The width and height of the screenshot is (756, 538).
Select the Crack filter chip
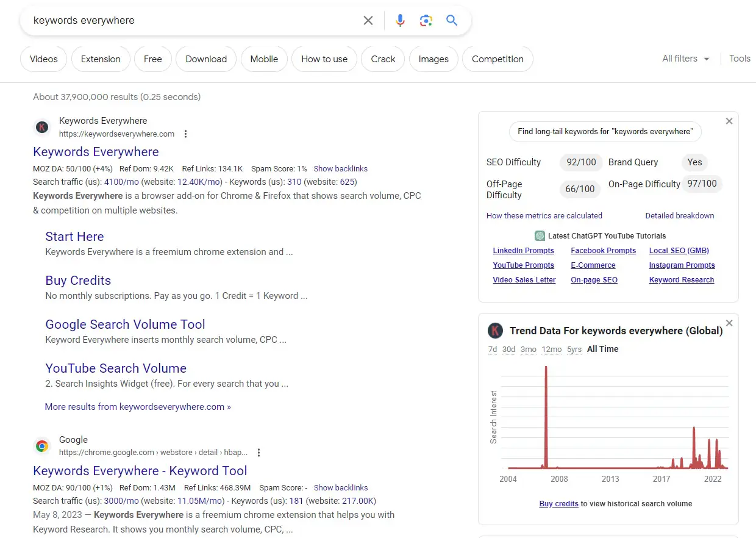click(x=383, y=59)
